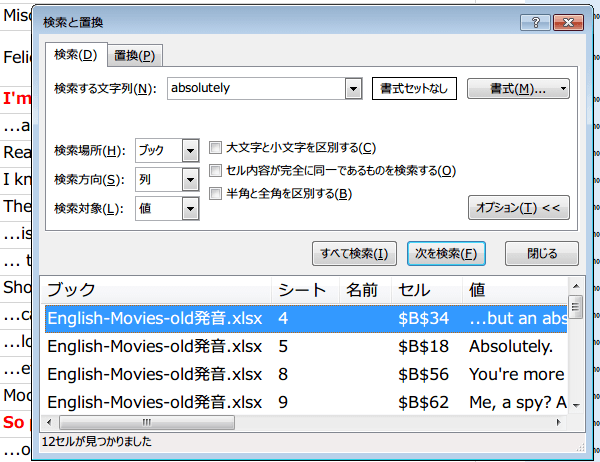600x462 pixels.
Task: Click the horizontal scrollbar thumb in results
Action: tap(147, 423)
